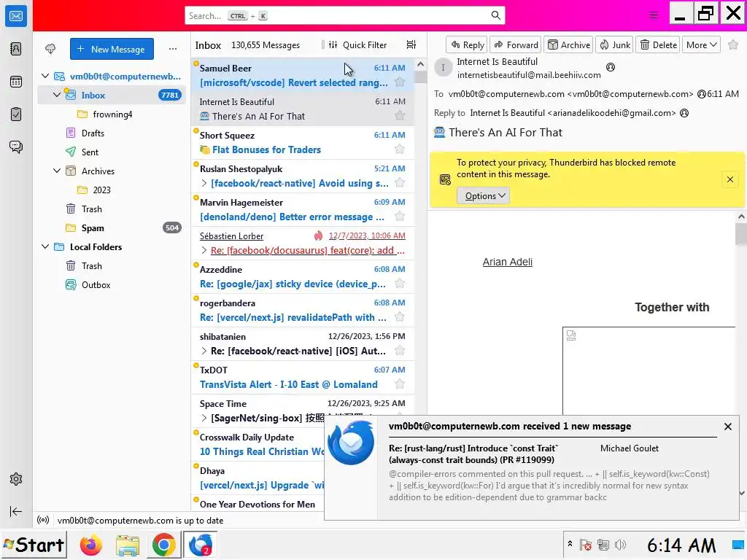Viewport: 747px width, 560px height.
Task: Archive the open message
Action: [568, 44]
